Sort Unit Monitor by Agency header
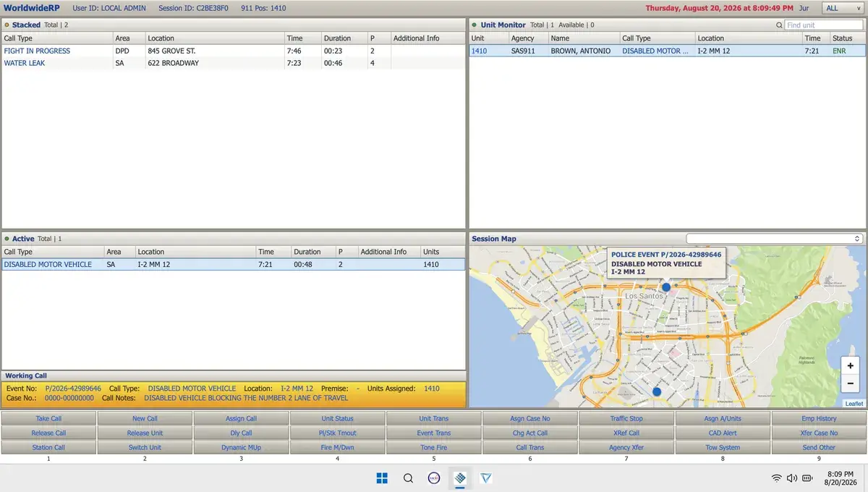Screen dimensions: 868x492 coord(527,38)
